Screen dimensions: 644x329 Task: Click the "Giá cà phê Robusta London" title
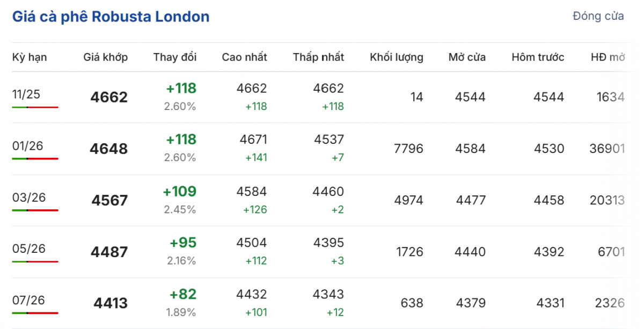click(x=111, y=17)
